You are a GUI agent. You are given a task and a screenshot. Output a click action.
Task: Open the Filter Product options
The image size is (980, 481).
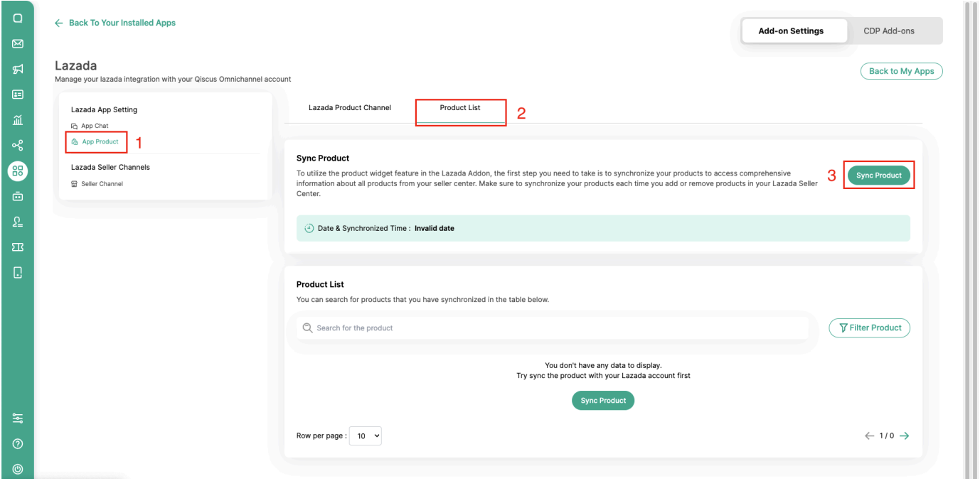(869, 328)
